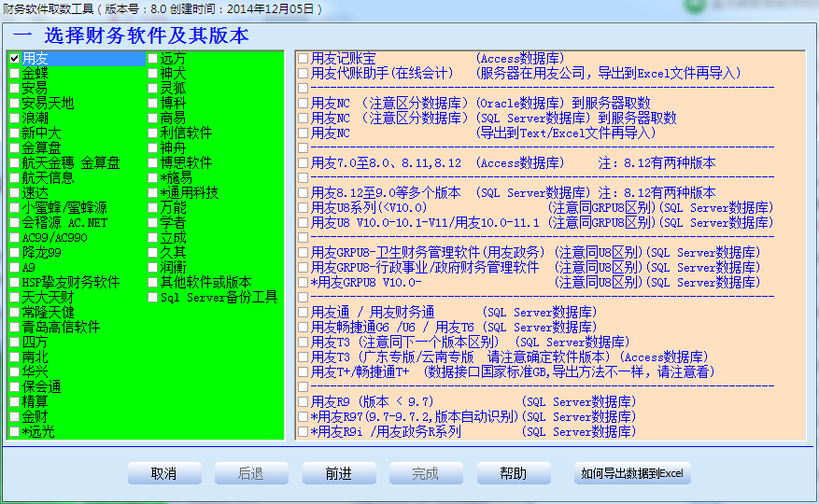Image resolution: width=819 pixels, height=504 pixels.
Task: Check the 青岛高信软件 checkbox
Action: click(15, 328)
